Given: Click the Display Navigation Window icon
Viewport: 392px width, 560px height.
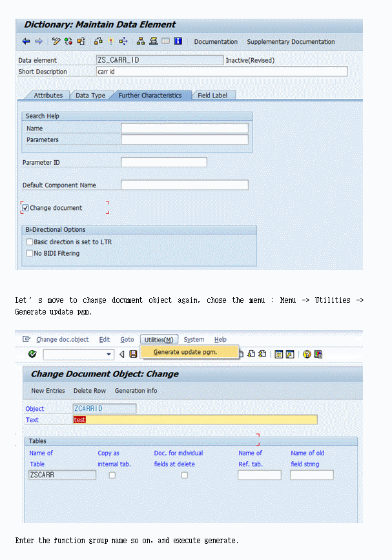Looking at the screenshot, I should pyautogui.click(x=154, y=41).
